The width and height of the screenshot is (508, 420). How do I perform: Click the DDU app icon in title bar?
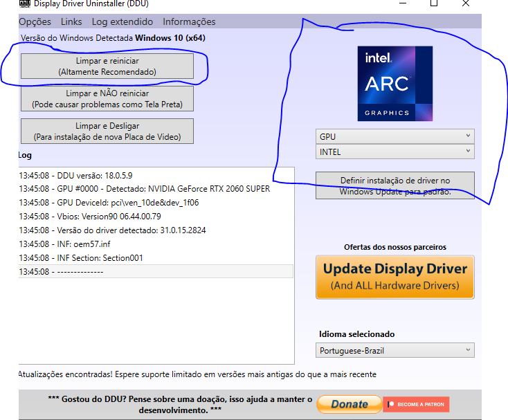[x=25, y=3]
